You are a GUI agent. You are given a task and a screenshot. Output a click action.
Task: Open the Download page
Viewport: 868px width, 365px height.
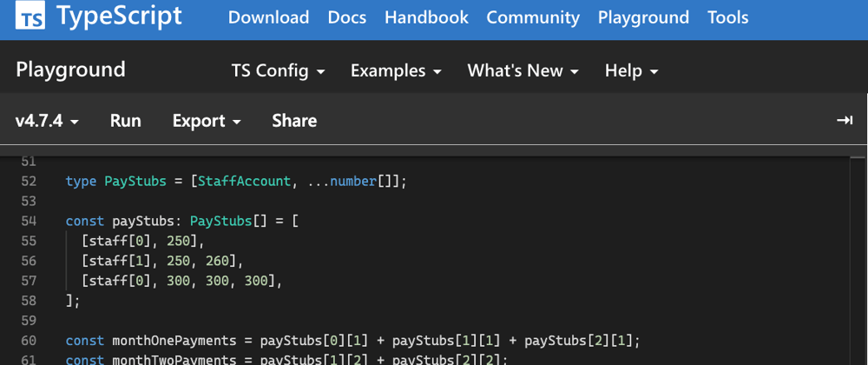[x=268, y=17]
